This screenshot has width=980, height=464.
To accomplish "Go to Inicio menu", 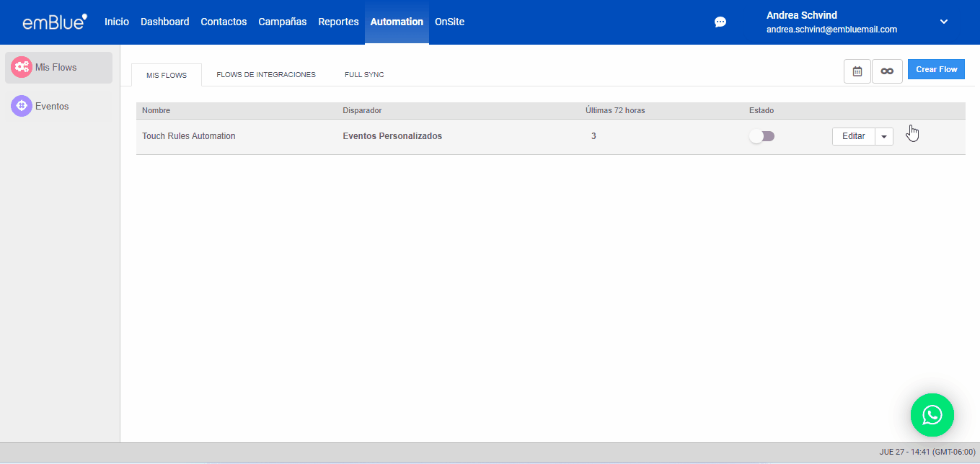I will pos(117,22).
